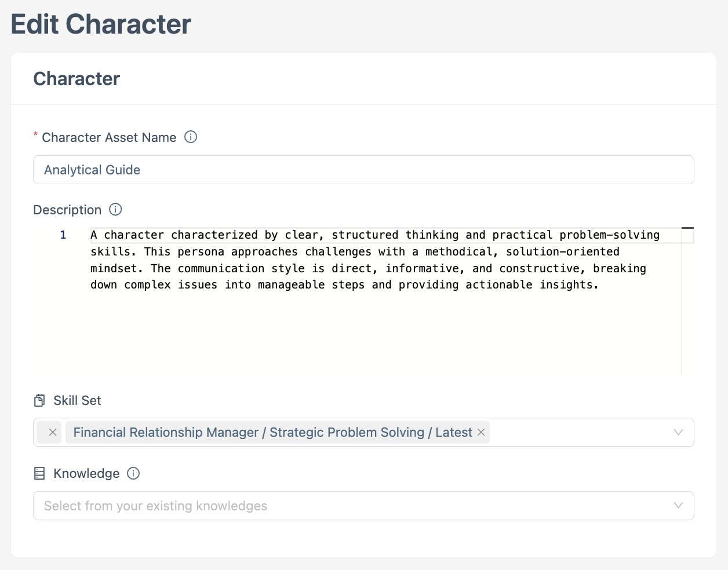This screenshot has width=728, height=570.
Task: Expand the Skill Set dropdown
Action: (x=678, y=432)
